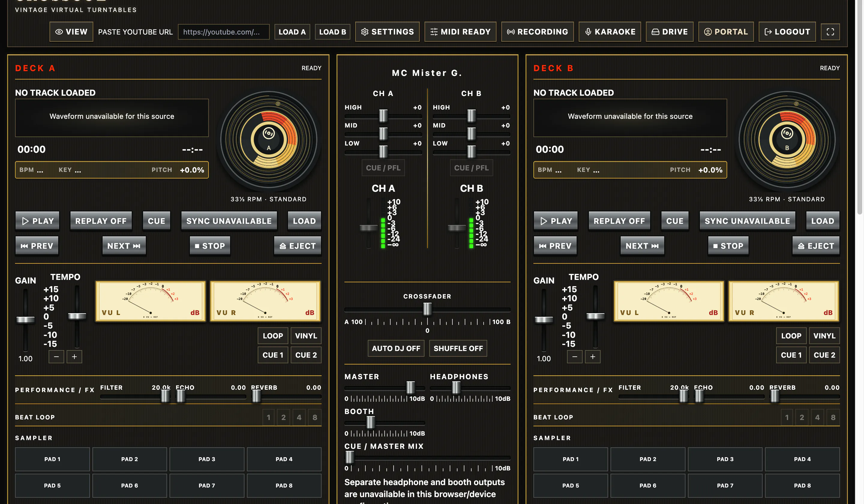Start RECORDING from top toolbar
The image size is (864, 504).
pyautogui.click(x=537, y=32)
